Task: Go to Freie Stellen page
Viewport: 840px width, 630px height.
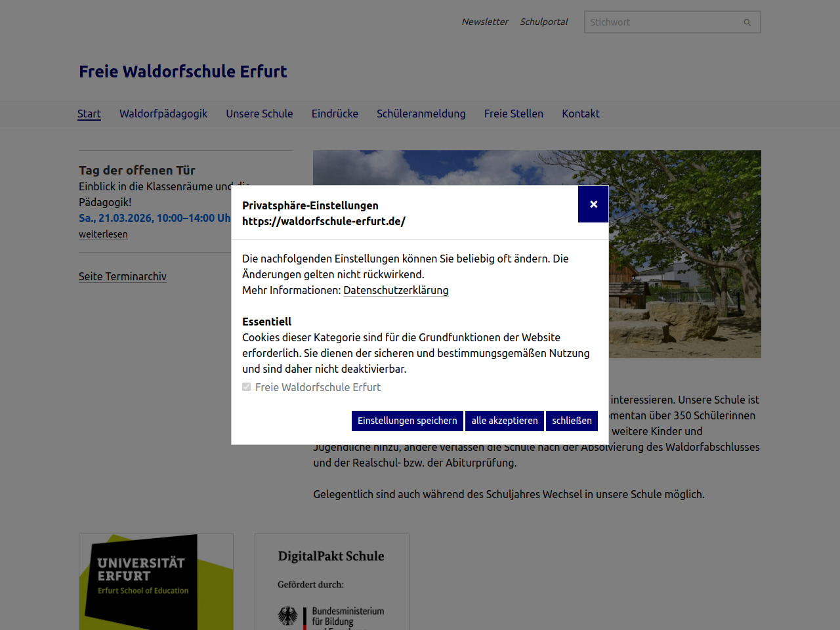Action: click(513, 114)
